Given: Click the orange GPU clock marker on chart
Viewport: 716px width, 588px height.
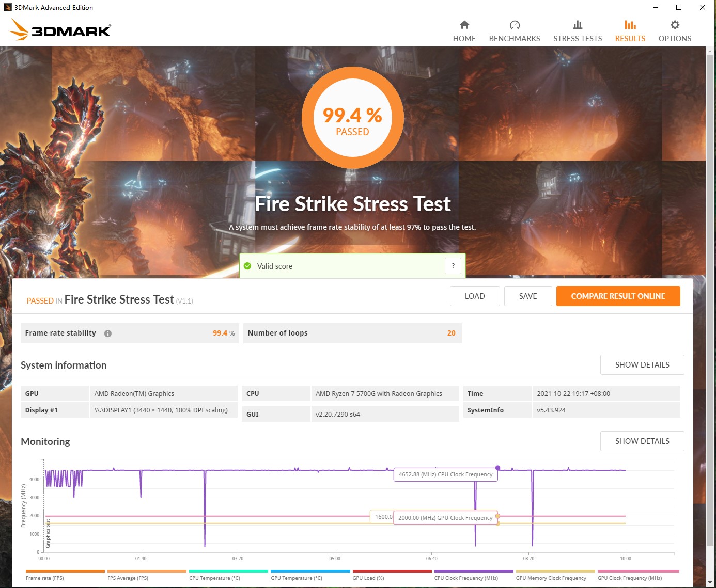Looking at the screenshot, I should [x=497, y=516].
